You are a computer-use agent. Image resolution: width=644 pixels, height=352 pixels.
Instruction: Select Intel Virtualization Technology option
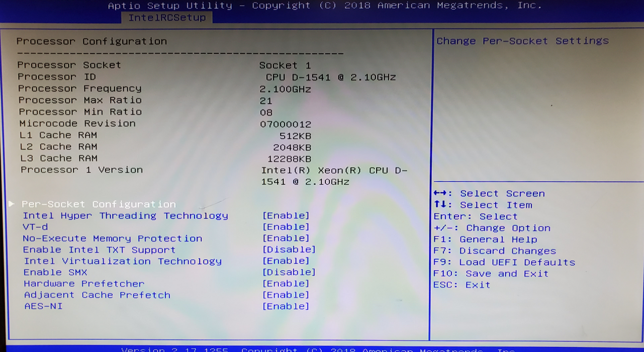(123, 261)
